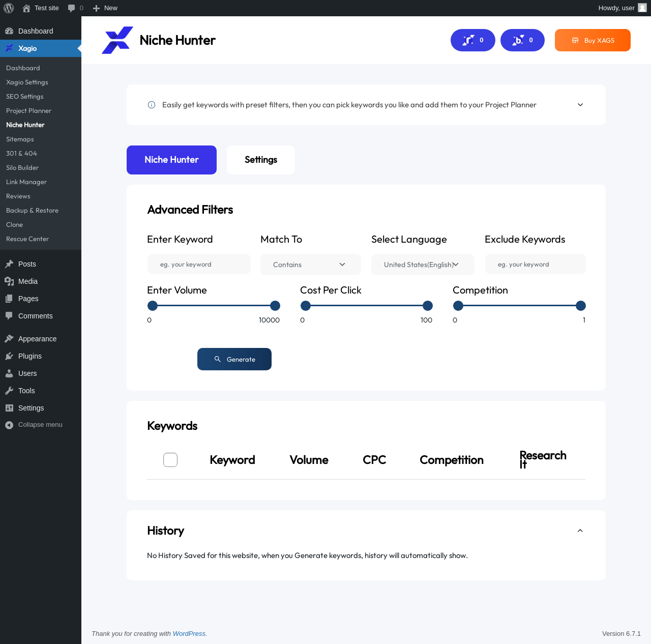
Task: Focus the Enter Keyword input field
Action: [x=199, y=265]
